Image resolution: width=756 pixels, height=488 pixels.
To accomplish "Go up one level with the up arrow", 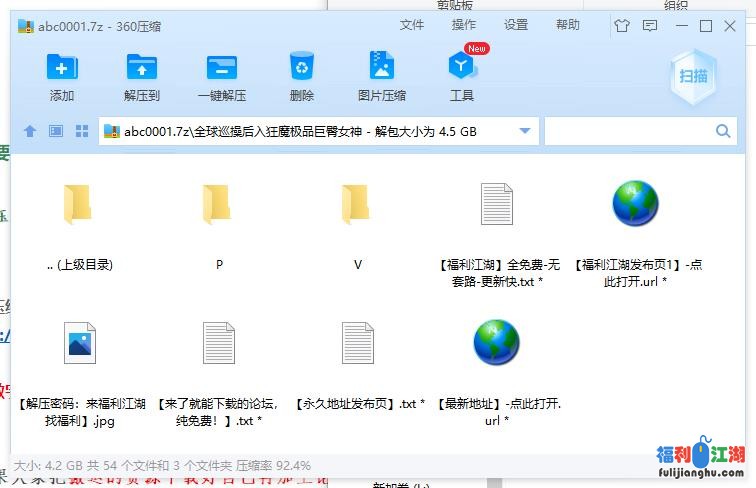I will [x=30, y=131].
